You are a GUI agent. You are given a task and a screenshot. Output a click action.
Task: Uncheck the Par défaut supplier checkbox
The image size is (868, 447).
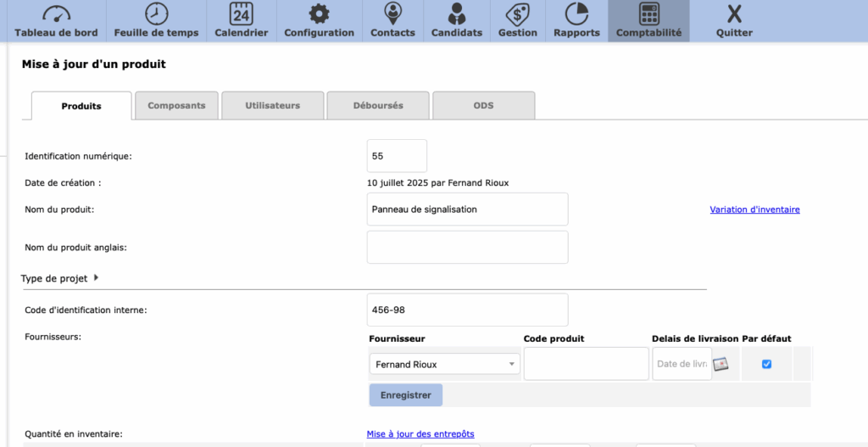(x=766, y=364)
